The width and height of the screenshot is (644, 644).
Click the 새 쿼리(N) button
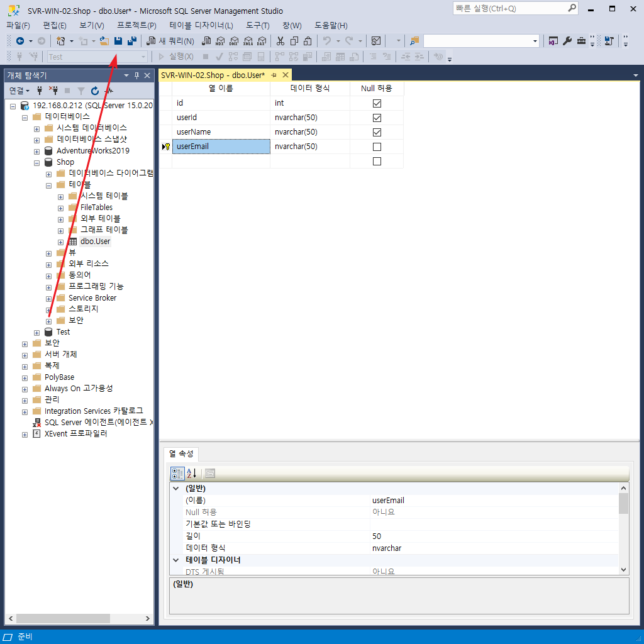[x=171, y=41]
